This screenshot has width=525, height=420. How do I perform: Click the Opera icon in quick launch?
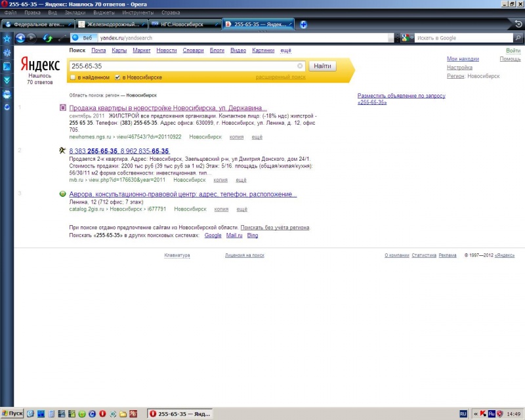tap(102, 414)
